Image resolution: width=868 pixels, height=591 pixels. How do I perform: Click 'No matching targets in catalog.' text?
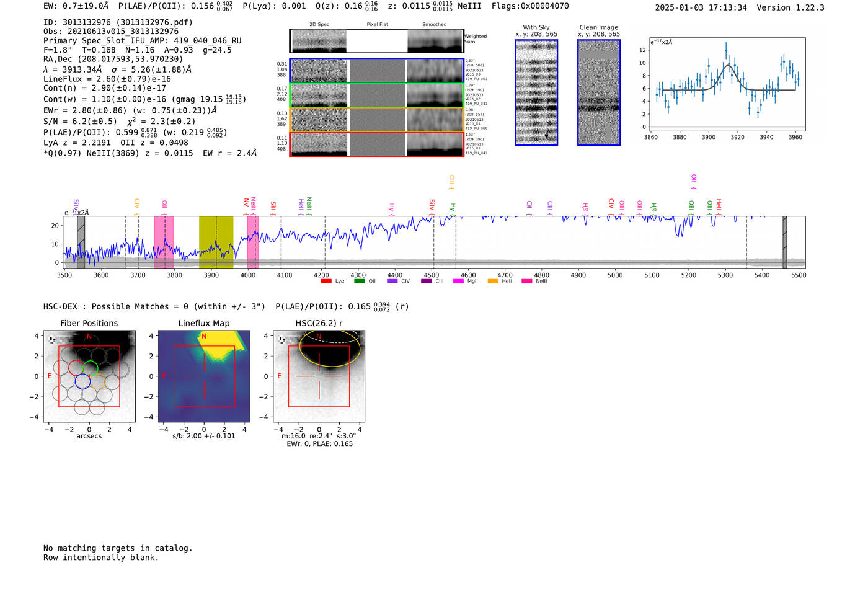pos(118,548)
